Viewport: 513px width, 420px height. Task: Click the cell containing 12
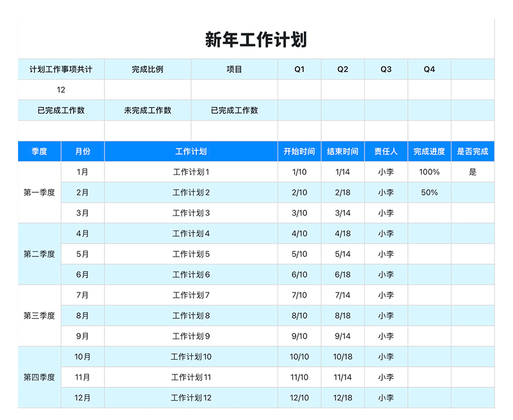(x=61, y=90)
